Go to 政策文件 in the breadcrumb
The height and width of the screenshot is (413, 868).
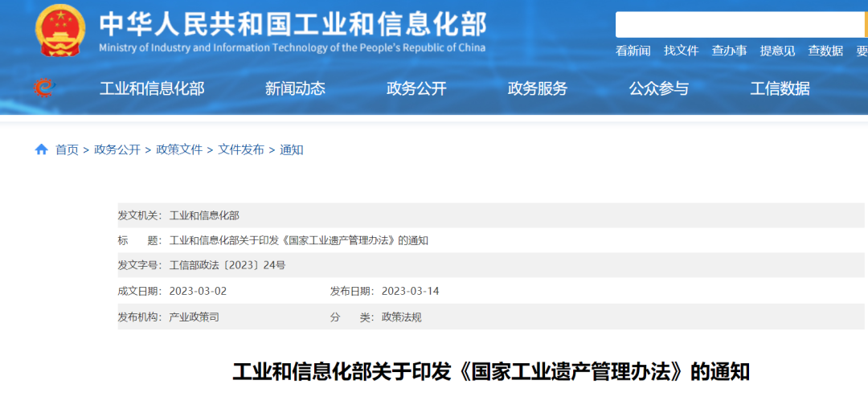coord(179,149)
